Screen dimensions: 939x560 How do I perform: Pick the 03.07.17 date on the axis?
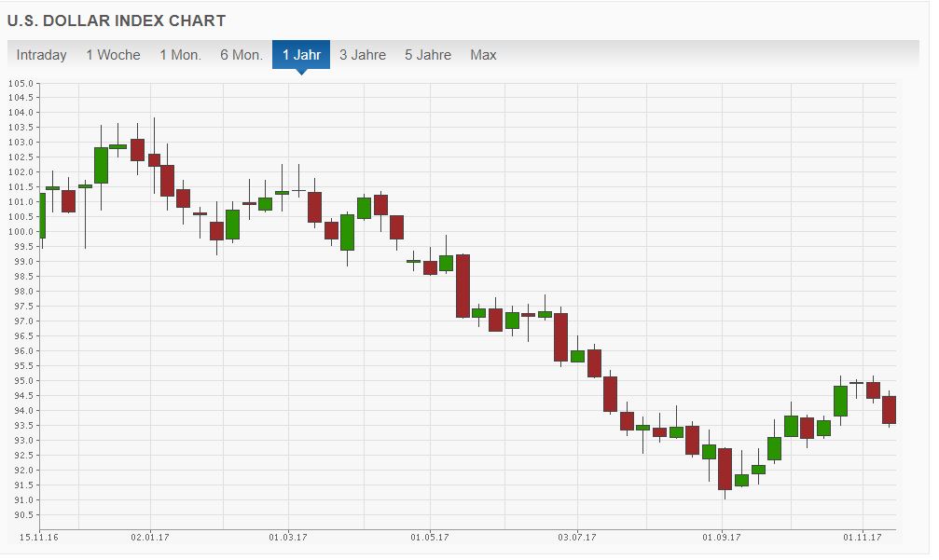(576, 538)
